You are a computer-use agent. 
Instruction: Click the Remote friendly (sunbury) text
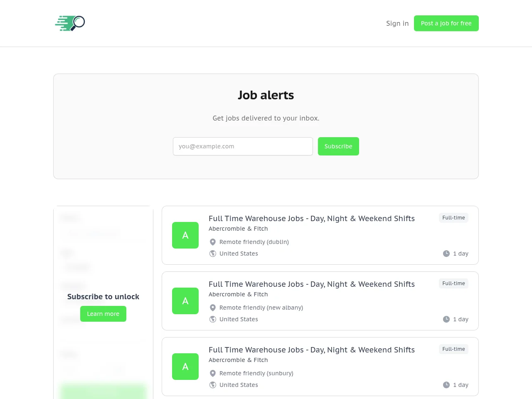pos(256,373)
